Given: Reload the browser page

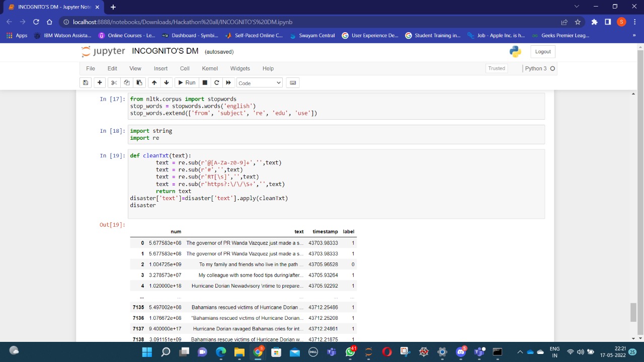Looking at the screenshot, I should [x=36, y=22].
